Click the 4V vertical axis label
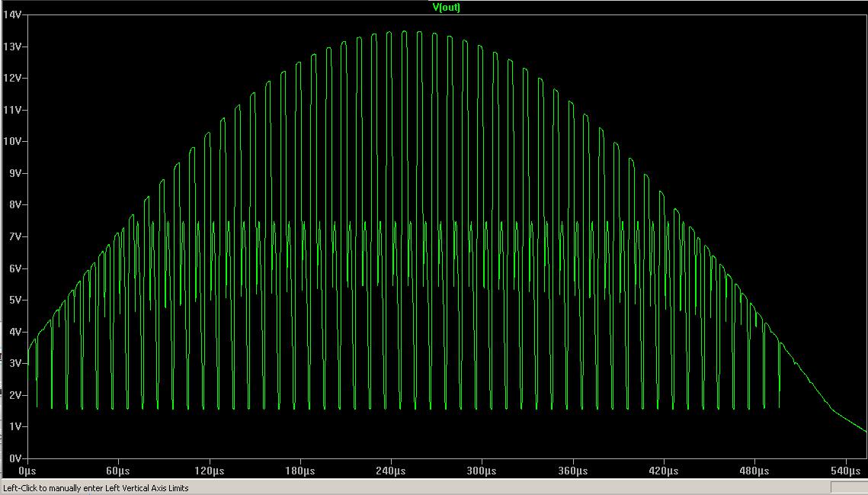 click(x=14, y=332)
